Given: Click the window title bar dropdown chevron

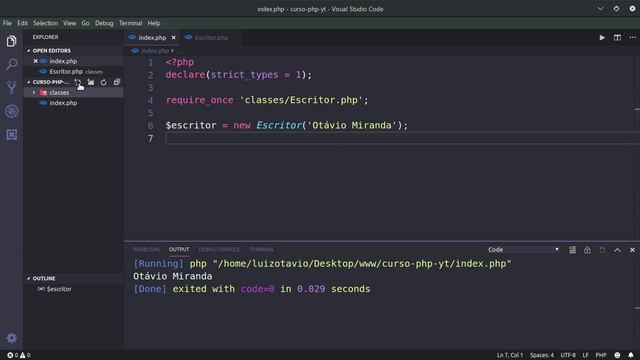Looking at the screenshot, I should point(600,9).
